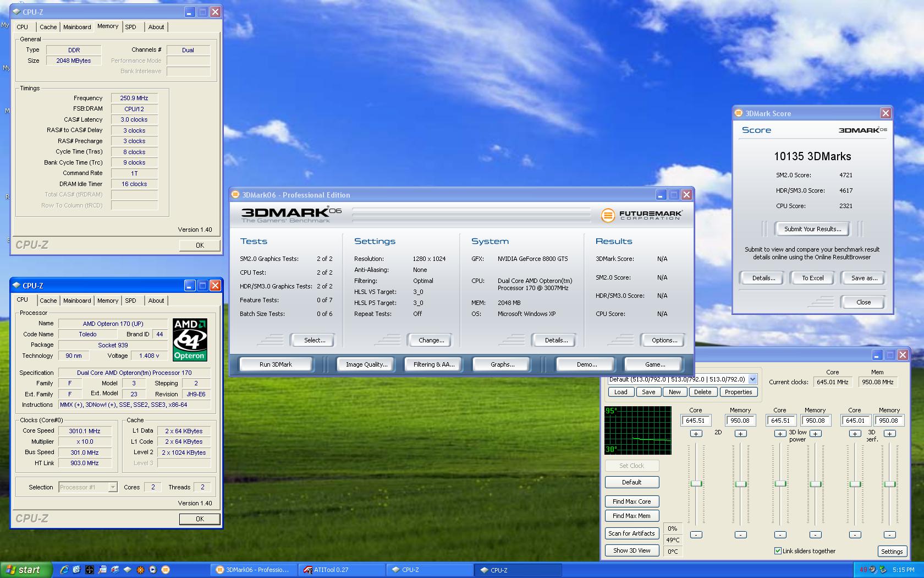Click the 3DMark06 quick launch icon
924x578 pixels.
(x=165, y=570)
